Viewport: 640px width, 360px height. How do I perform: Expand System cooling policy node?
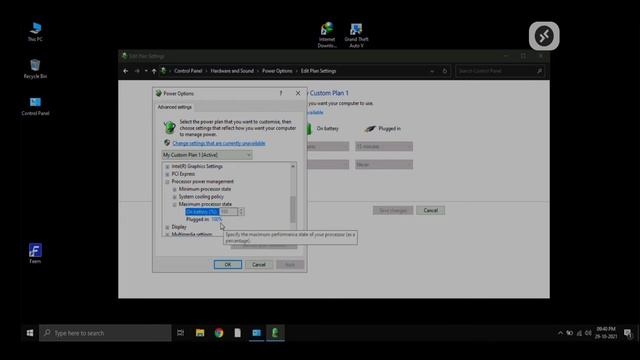174,197
